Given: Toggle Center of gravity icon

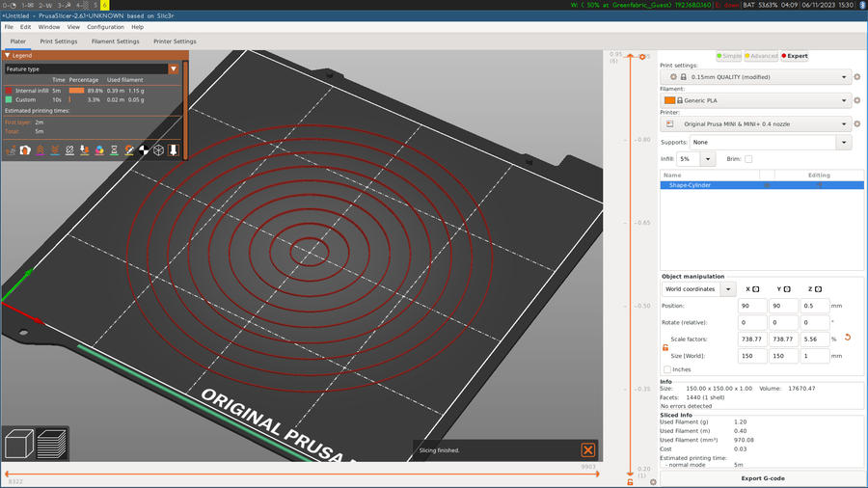Looking at the screenshot, I should click(x=144, y=149).
